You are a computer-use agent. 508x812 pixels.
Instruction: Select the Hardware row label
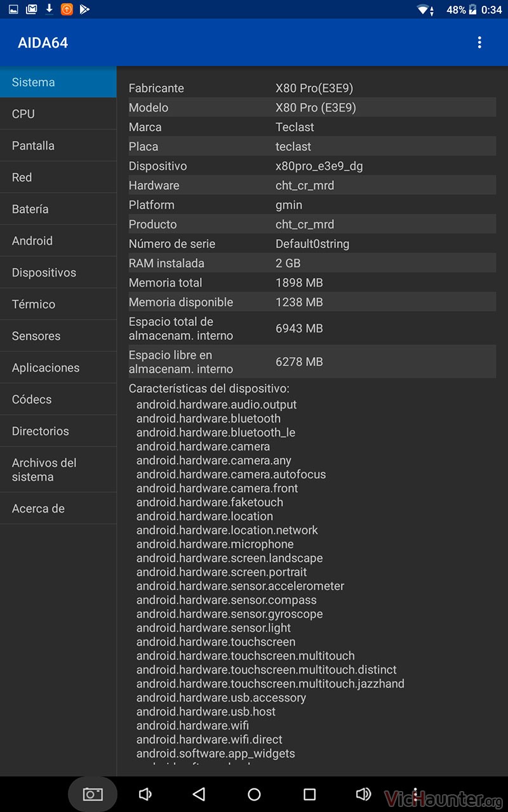[x=154, y=185]
